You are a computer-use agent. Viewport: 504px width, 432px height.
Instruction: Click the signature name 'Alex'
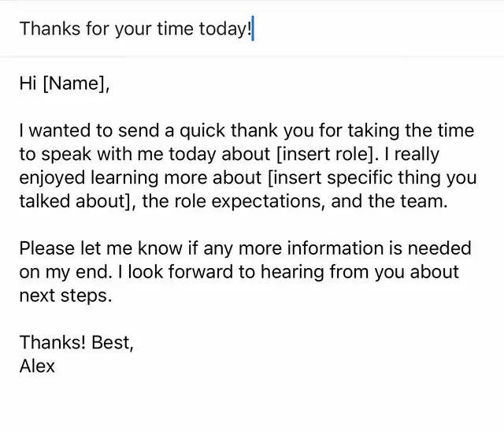point(38,367)
